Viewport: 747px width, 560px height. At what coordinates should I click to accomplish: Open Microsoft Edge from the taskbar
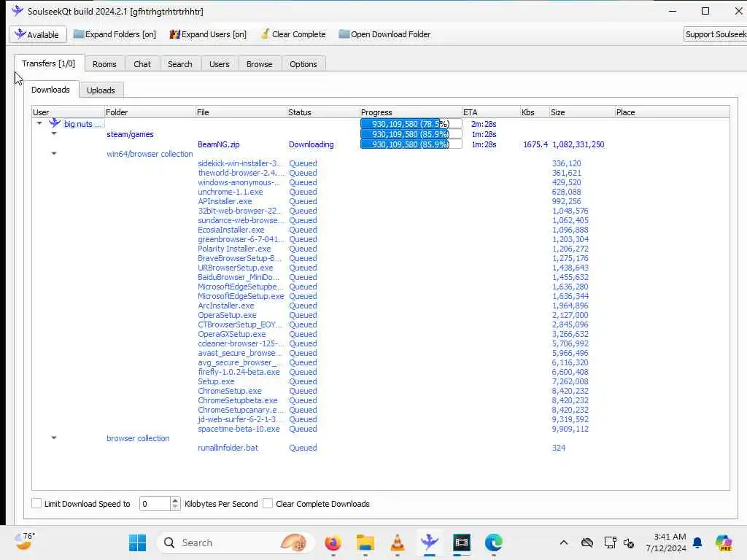click(494, 542)
